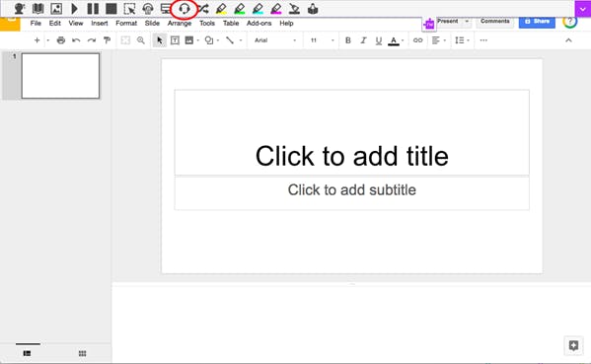Toggle Bold formatting
This screenshot has width=591, height=364.
348,40
